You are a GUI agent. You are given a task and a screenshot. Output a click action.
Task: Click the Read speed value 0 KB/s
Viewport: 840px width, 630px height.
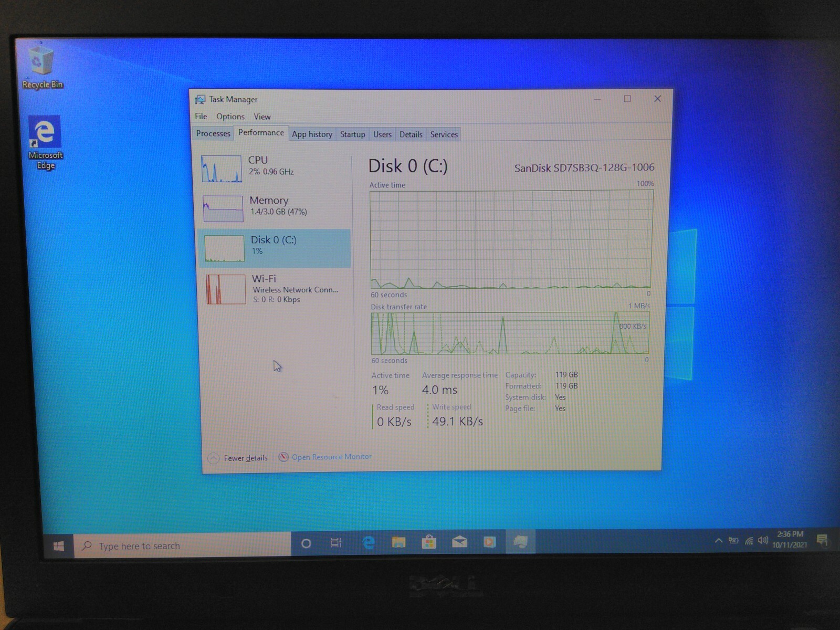(x=394, y=422)
